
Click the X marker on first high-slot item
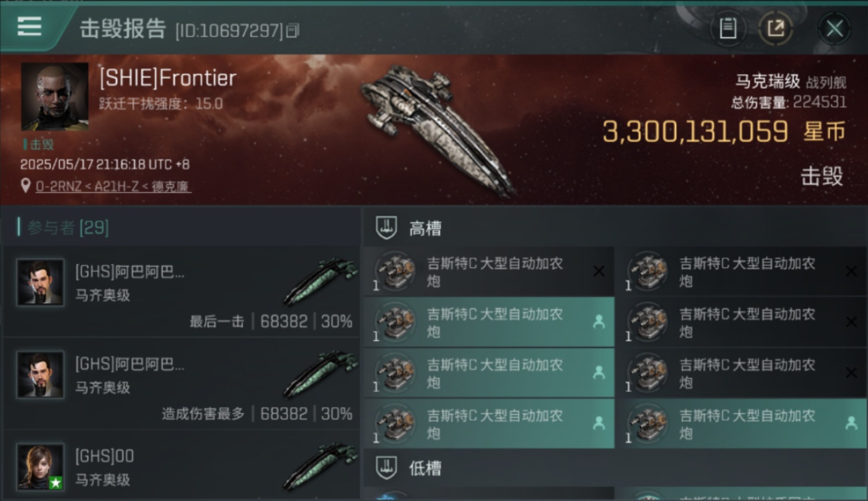(x=599, y=271)
